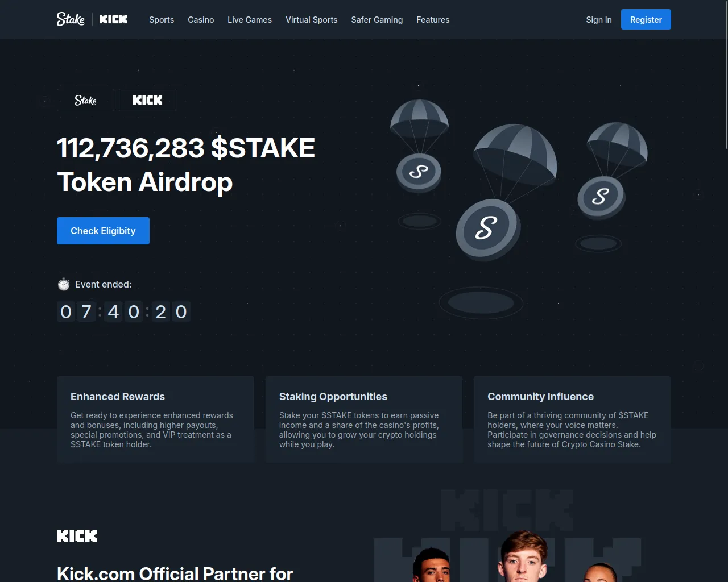This screenshot has height=582, width=728.
Task: Go to Live Games in the navigation
Action: pyautogui.click(x=250, y=19)
